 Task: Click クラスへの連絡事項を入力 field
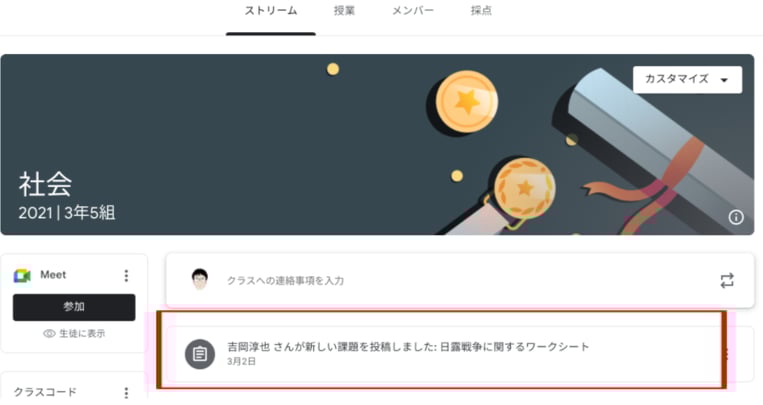[285, 281]
